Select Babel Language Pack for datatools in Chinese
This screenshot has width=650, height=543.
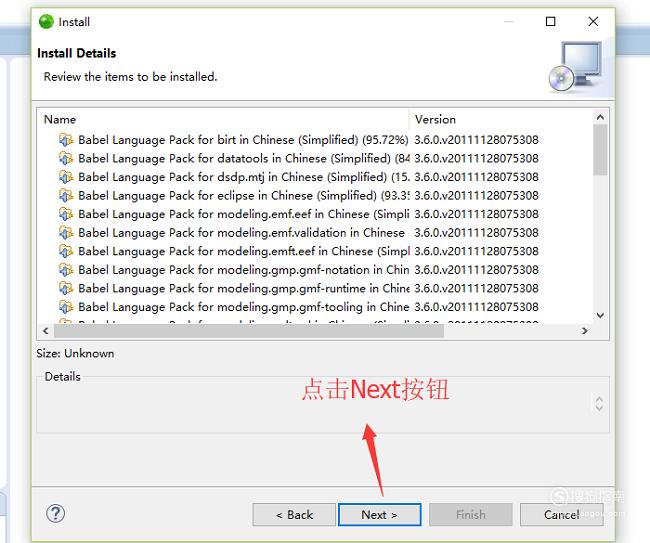pyautogui.click(x=244, y=158)
